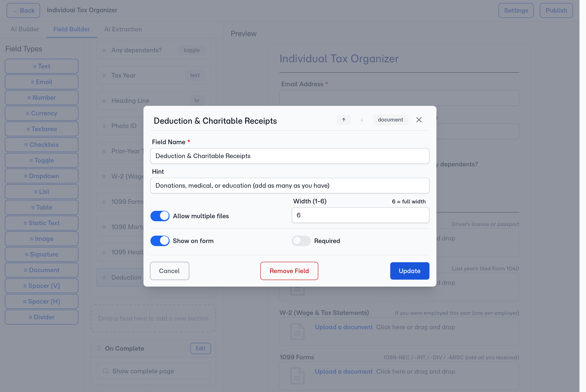The height and width of the screenshot is (392, 586).
Task: Switch to the AI Builder tab
Action: click(25, 29)
